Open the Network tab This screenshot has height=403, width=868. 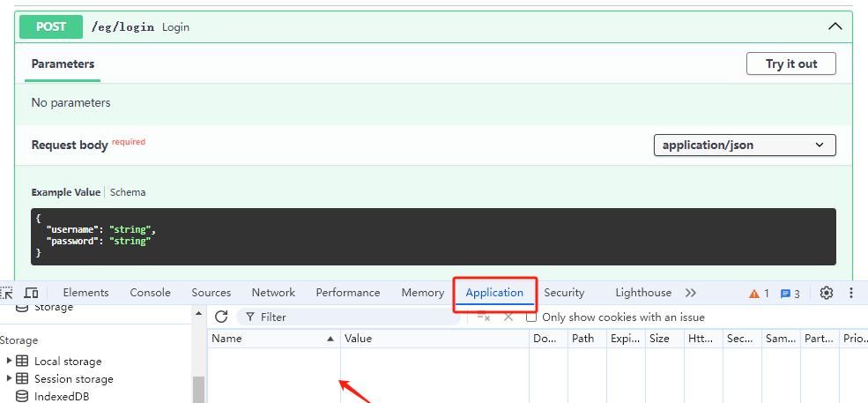[x=273, y=293]
